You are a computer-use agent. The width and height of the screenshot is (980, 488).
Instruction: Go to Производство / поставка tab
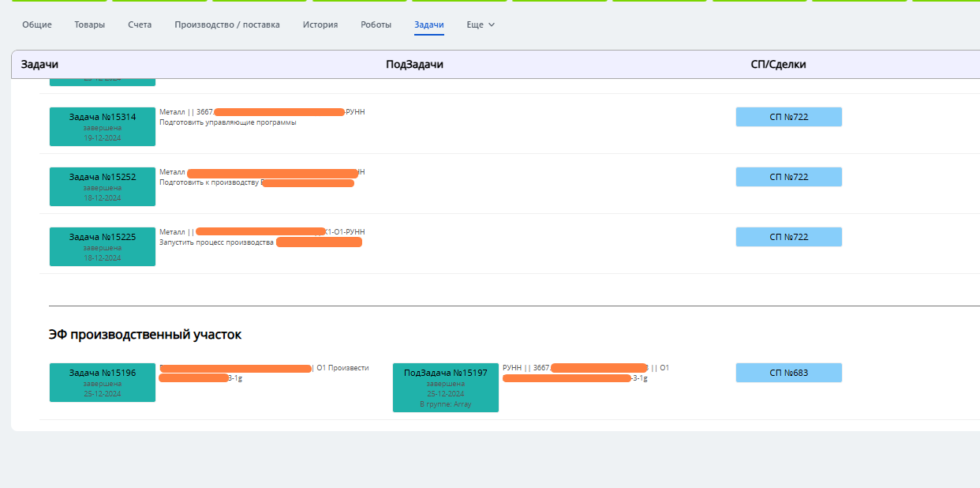[x=227, y=24]
